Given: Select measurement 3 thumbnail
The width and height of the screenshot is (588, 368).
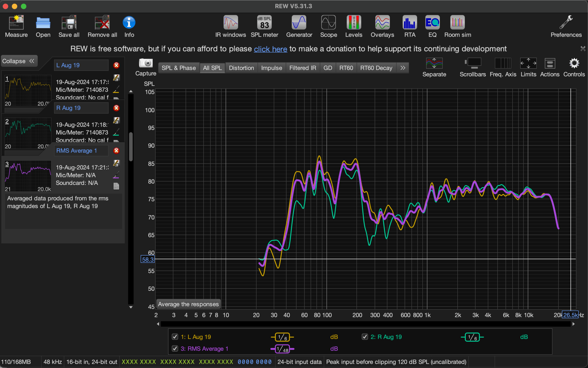Looking at the screenshot, I should (x=28, y=176).
